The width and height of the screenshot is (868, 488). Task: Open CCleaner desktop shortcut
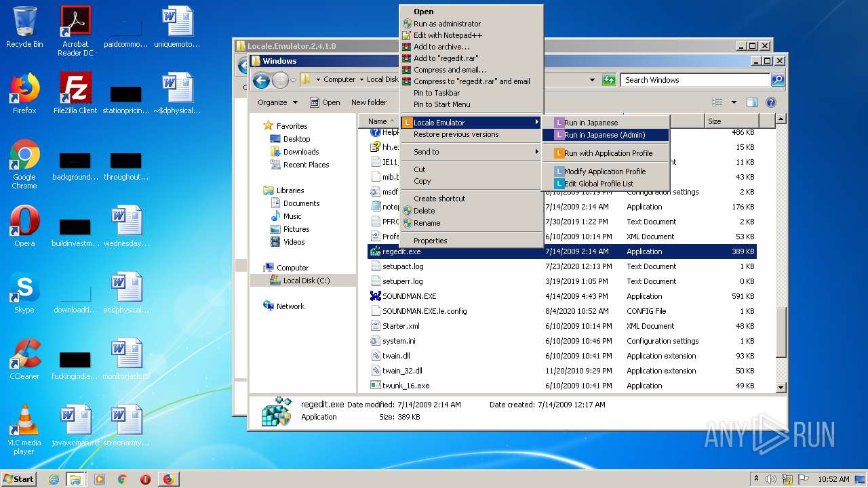click(24, 359)
